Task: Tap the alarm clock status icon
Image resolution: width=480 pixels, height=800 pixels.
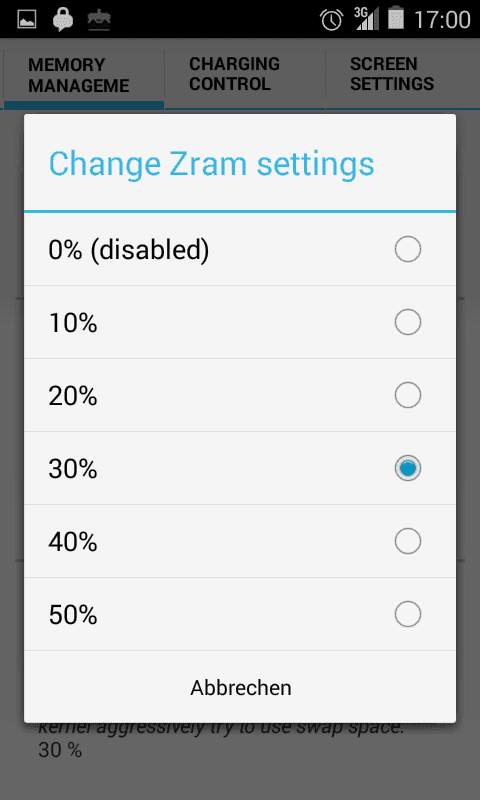Action: click(x=332, y=20)
